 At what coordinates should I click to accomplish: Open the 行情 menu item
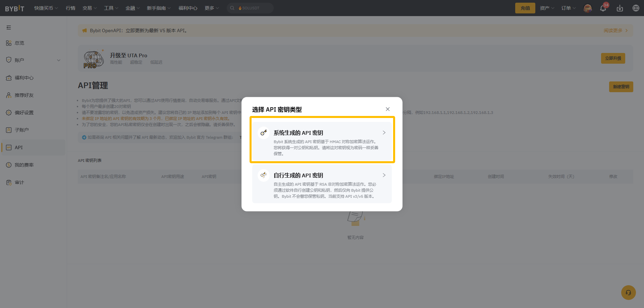point(70,8)
